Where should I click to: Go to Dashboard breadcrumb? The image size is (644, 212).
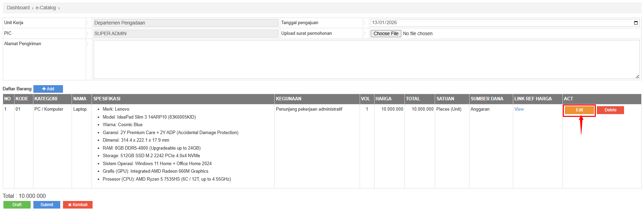(x=18, y=8)
